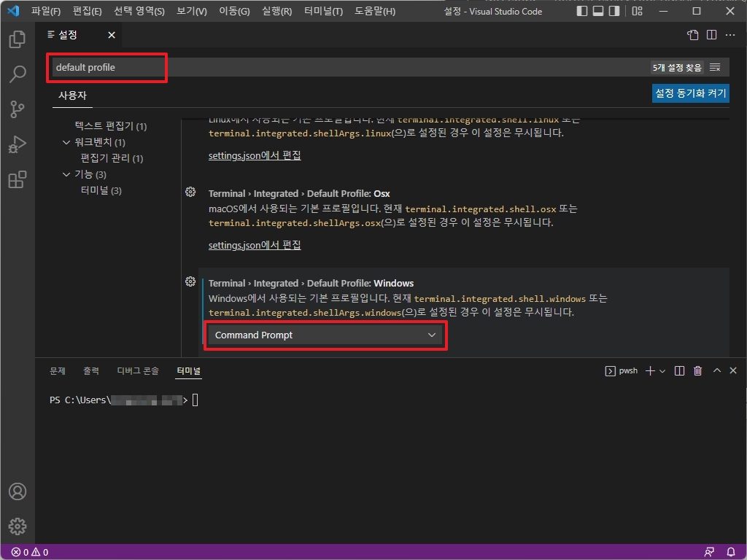Image resolution: width=747 pixels, height=560 pixels.
Task: Focus the default profile search field
Action: [350, 68]
